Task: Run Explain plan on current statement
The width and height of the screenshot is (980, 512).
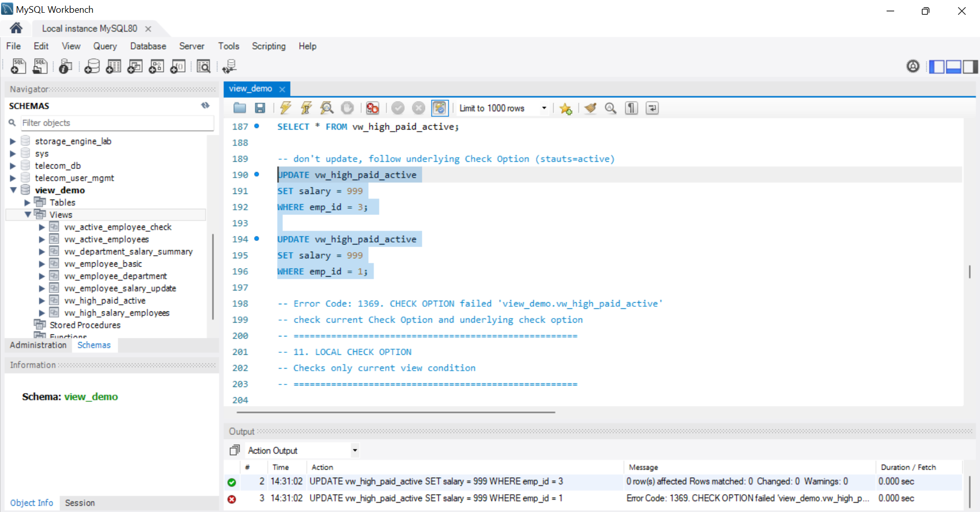Action: point(327,108)
